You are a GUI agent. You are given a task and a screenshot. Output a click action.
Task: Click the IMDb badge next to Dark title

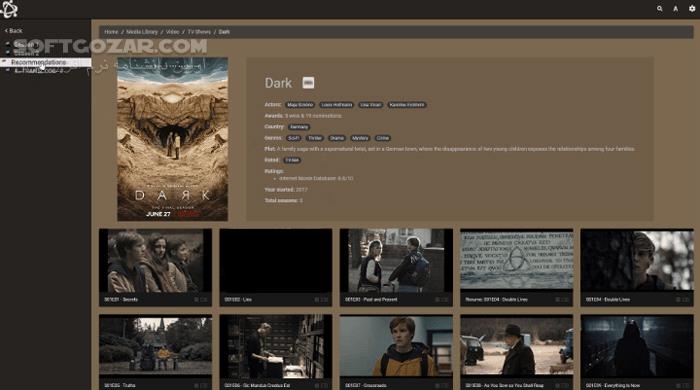tap(308, 83)
